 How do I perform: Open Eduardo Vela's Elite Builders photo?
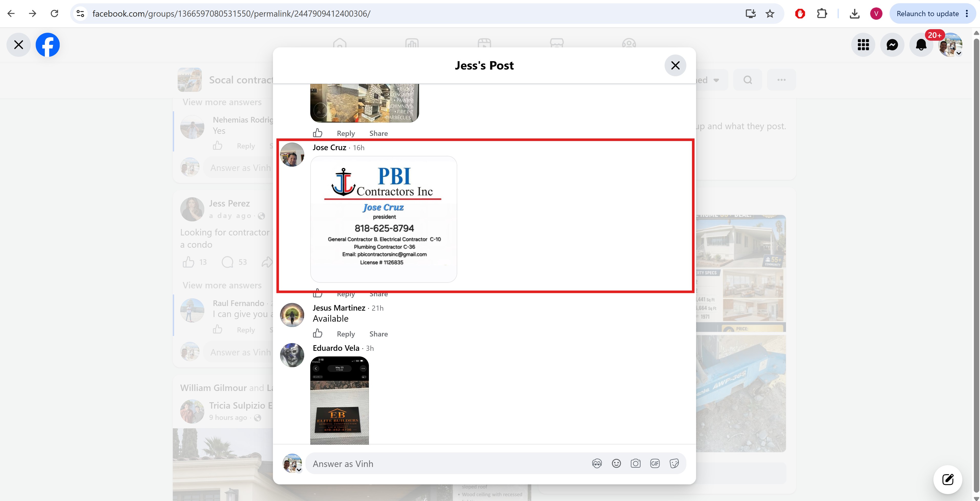click(x=339, y=401)
